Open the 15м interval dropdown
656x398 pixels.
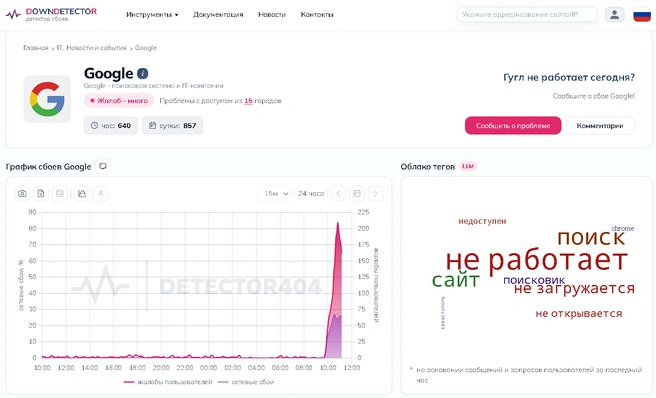[274, 193]
